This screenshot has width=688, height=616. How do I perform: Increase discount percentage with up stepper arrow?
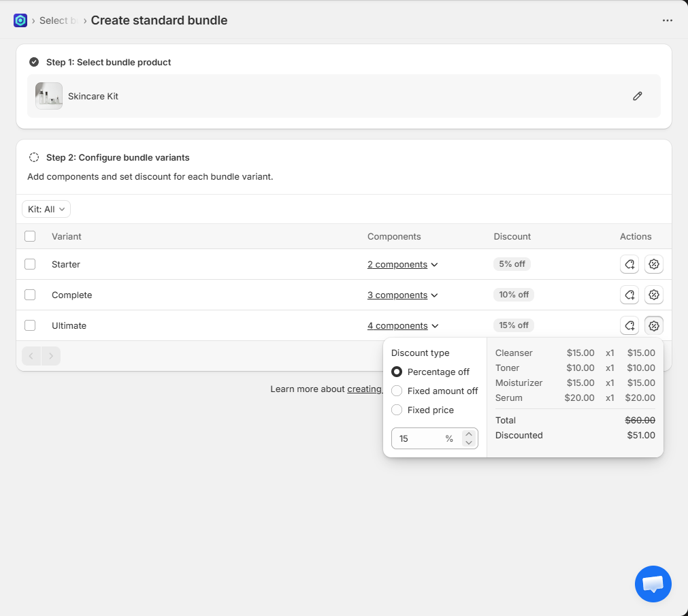pos(468,434)
